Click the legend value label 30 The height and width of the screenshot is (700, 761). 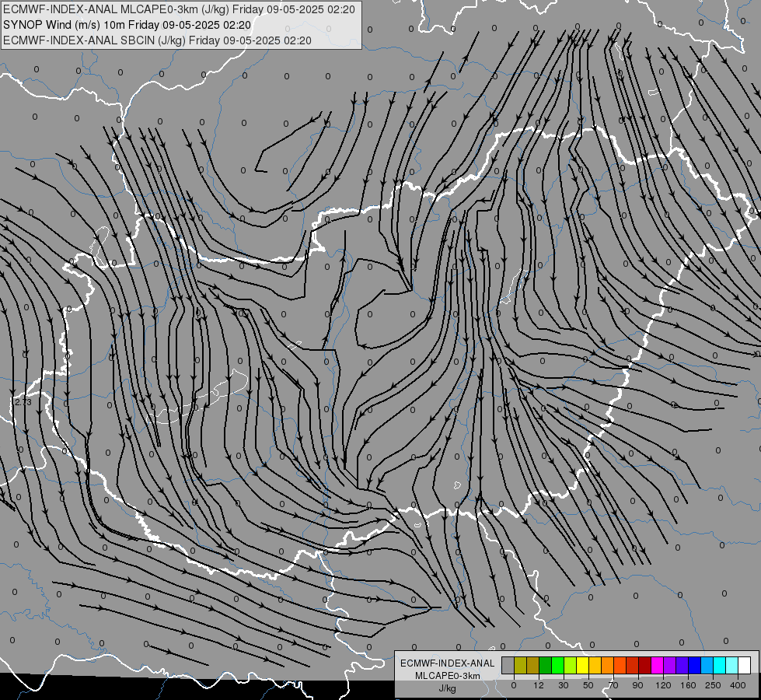tap(564, 685)
